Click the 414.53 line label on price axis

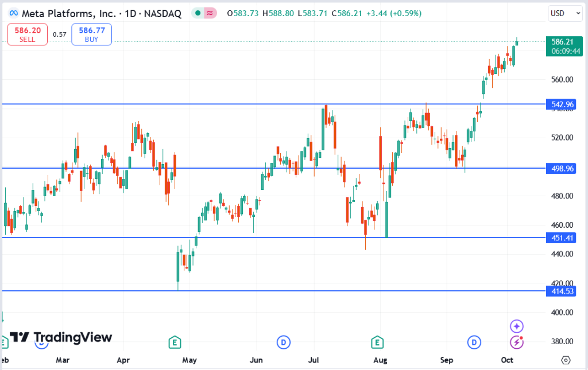point(561,291)
